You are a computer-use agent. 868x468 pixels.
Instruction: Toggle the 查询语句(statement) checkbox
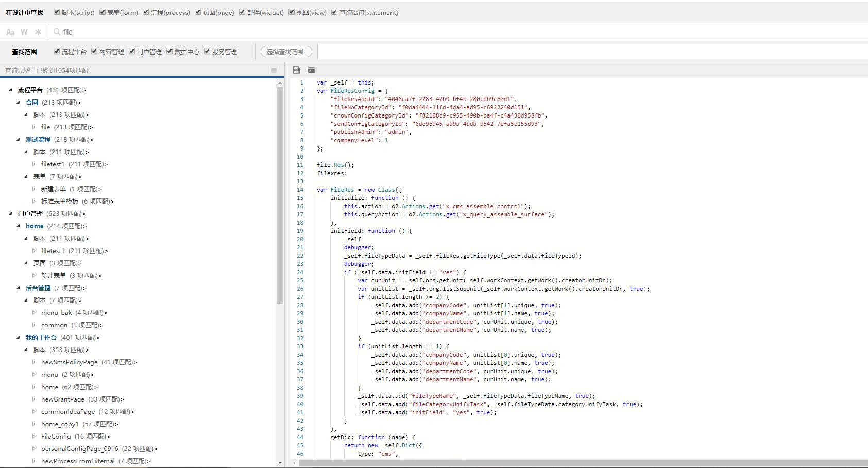tap(334, 12)
